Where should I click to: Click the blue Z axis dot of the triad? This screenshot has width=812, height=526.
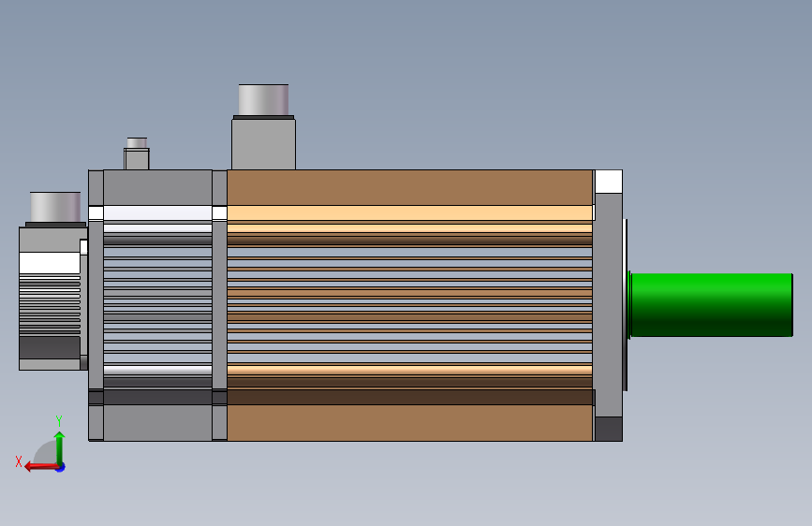coord(61,468)
